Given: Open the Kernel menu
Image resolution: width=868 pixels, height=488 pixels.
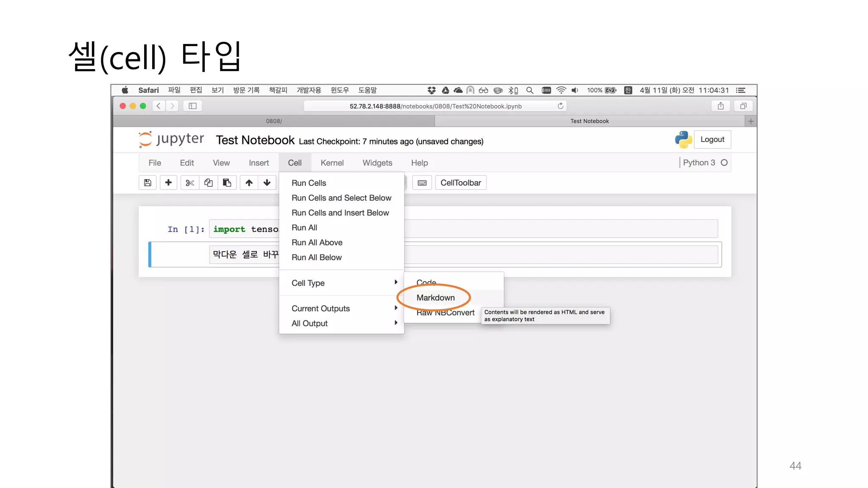Looking at the screenshot, I should (332, 163).
